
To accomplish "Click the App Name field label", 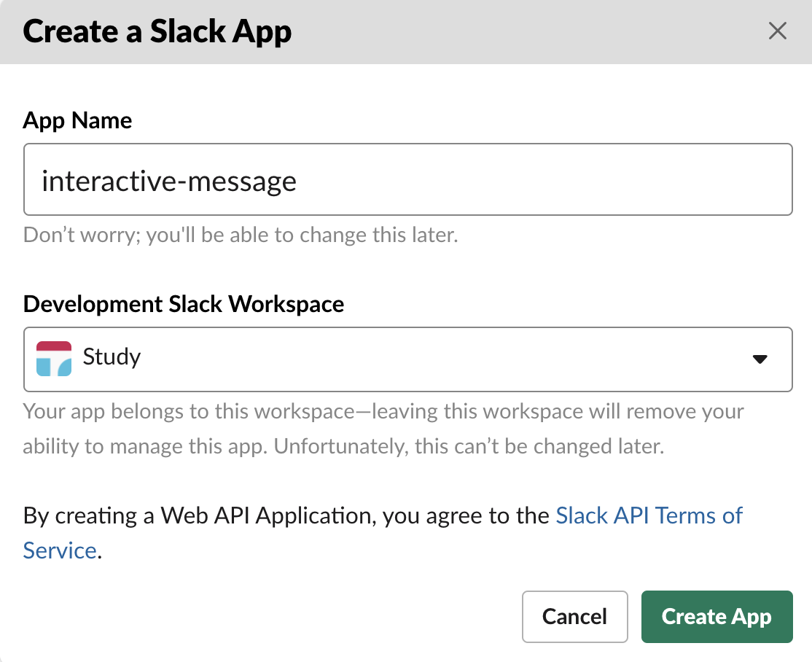I will coord(77,120).
